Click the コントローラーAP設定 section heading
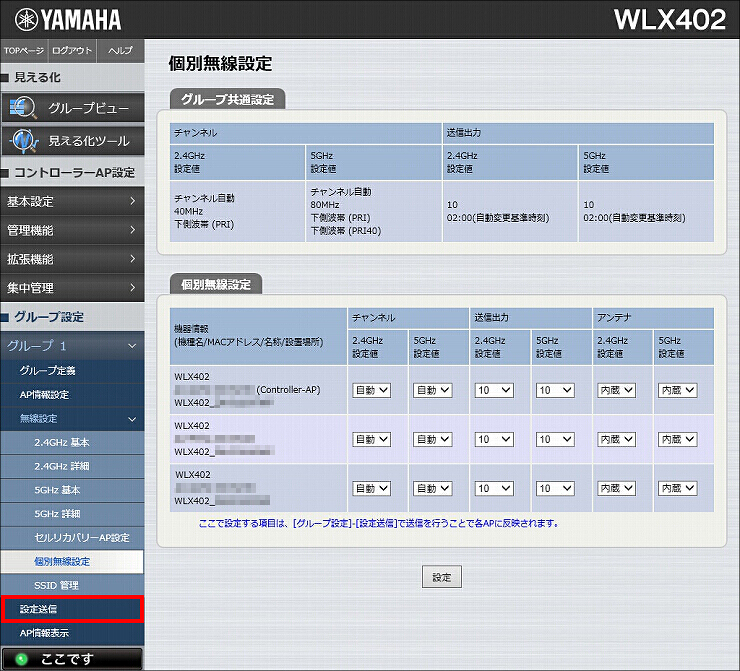 75,173
